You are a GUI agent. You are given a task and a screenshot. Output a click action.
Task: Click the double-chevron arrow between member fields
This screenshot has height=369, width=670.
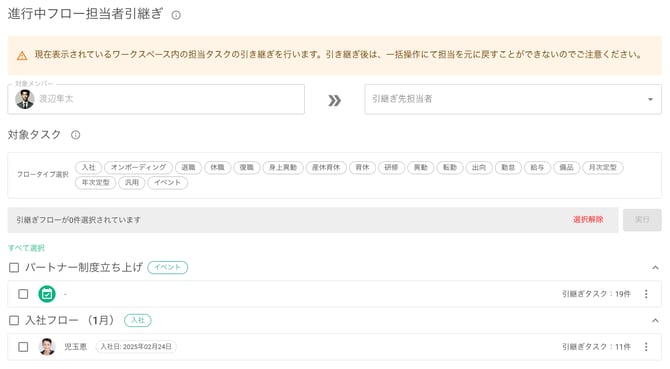(x=334, y=100)
